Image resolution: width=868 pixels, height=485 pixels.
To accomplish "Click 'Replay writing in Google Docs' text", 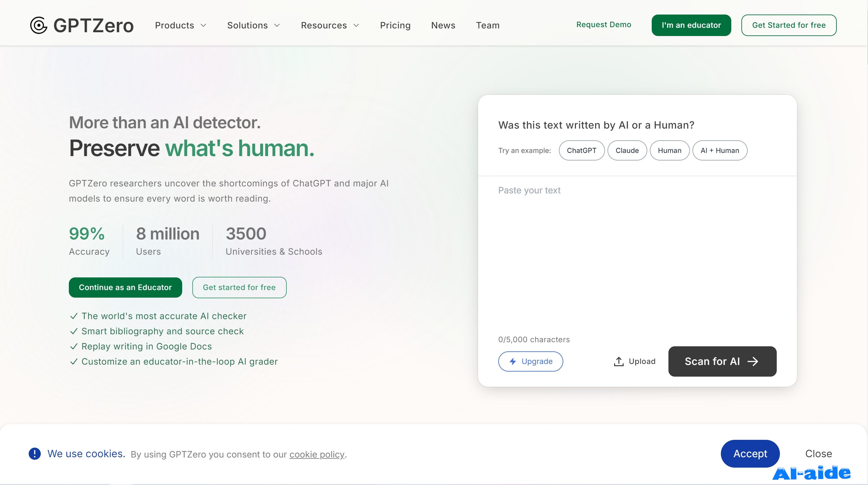I will click(x=147, y=346).
